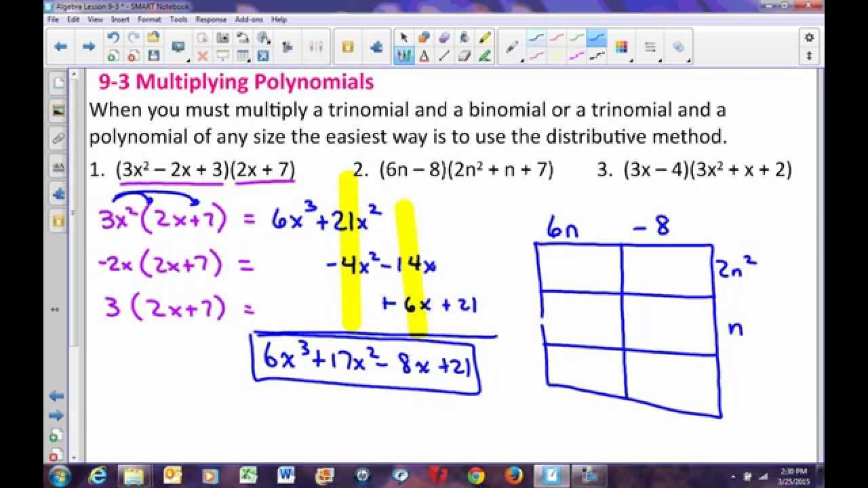Click the Undo icon in the toolbar
Viewport: 868px width, 488px height.
tap(114, 38)
